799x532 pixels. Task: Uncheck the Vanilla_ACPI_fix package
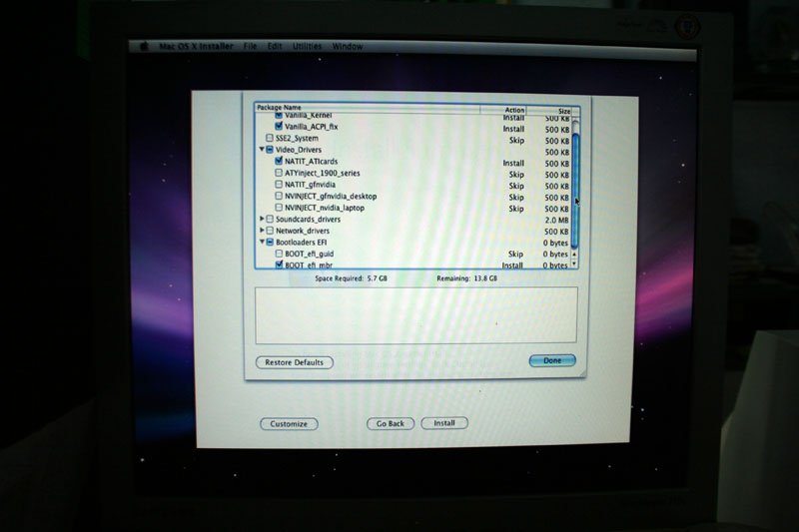tap(279, 126)
